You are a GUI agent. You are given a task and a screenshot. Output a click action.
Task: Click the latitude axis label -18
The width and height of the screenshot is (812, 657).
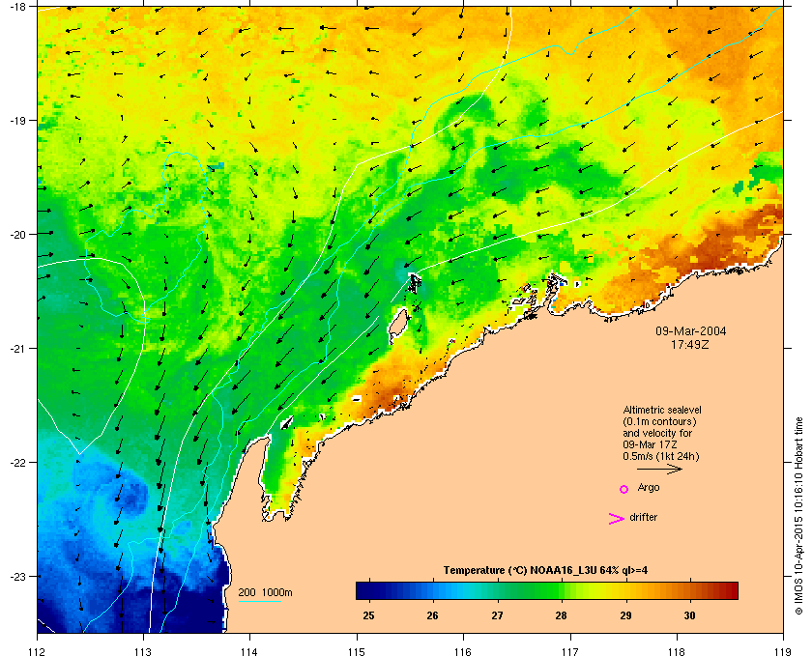coord(17,6)
